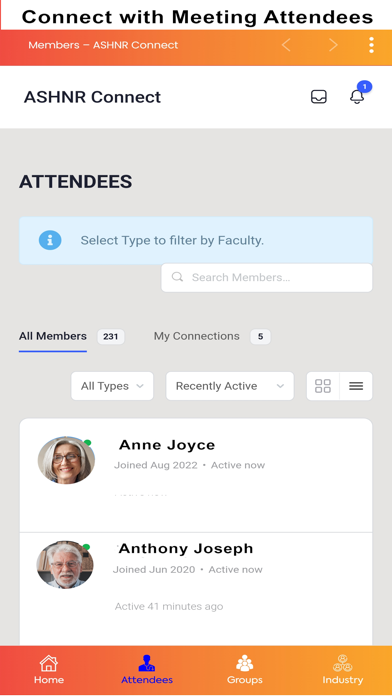
Task: Click the Search Members field
Action: click(x=266, y=277)
